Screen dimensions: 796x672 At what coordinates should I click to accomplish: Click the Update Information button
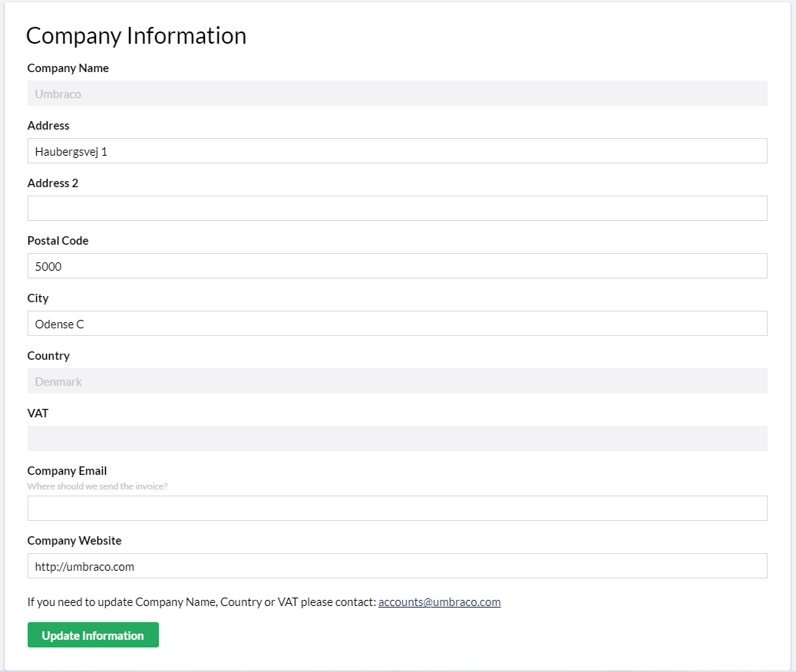[x=93, y=635]
